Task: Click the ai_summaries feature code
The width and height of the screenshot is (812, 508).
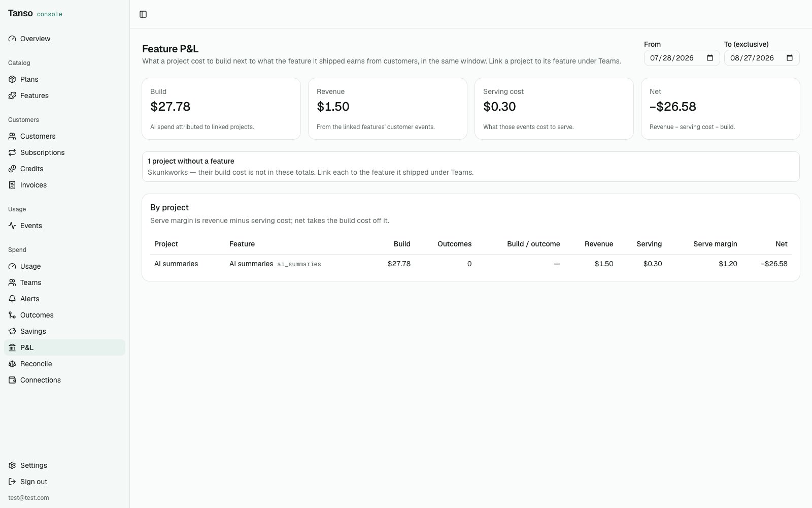Action: coord(299,264)
